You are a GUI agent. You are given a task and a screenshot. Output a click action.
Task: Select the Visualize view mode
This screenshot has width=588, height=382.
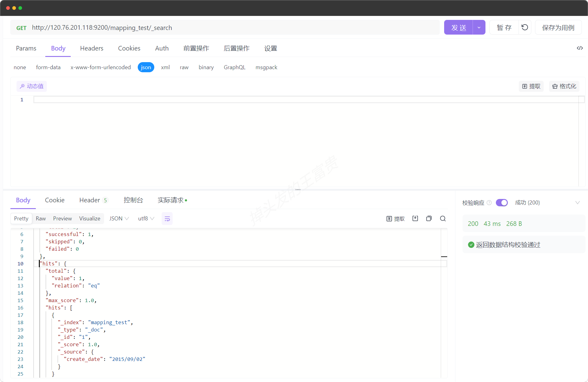[90, 219]
